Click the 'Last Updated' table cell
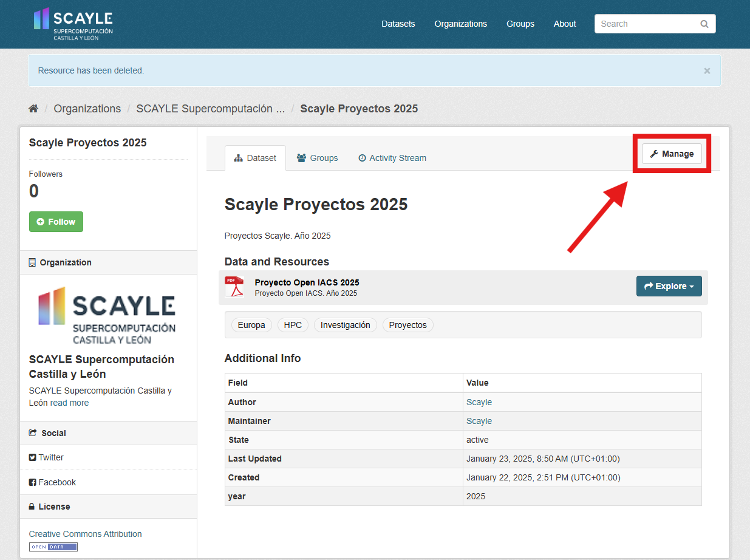Viewport: 750px width, 560px height. [x=344, y=459]
